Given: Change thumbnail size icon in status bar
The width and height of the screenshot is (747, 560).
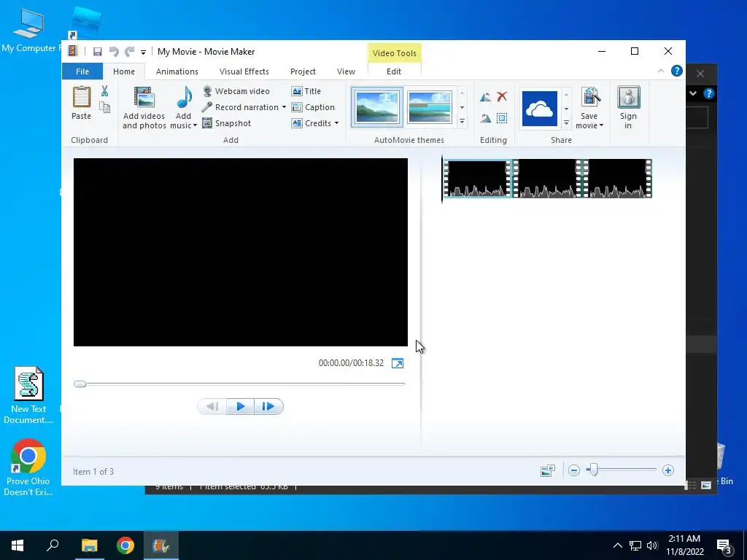Looking at the screenshot, I should 548,471.
